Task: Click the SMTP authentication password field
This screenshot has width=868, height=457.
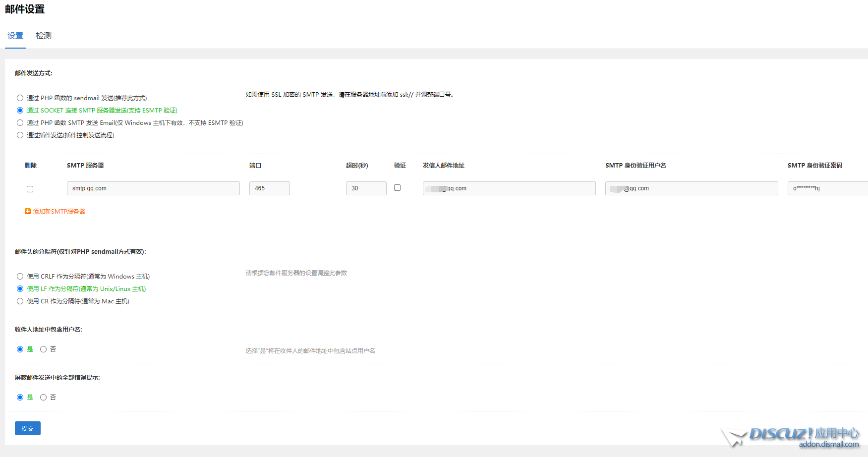Action: (x=828, y=188)
